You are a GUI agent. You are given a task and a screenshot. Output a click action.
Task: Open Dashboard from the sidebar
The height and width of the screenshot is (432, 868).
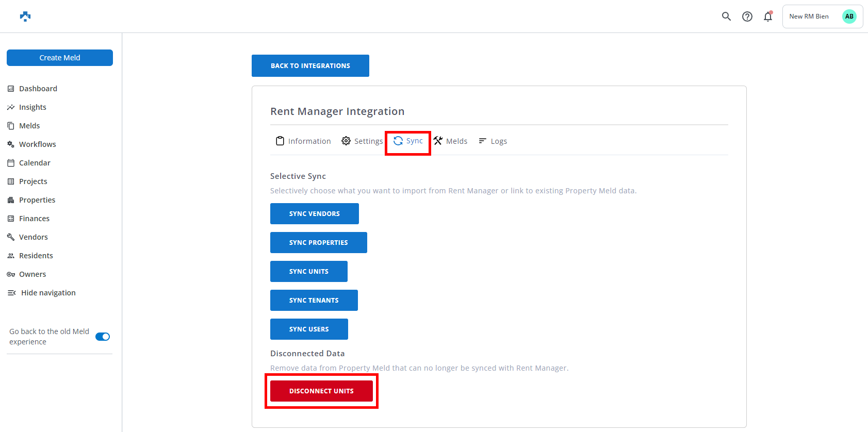point(38,89)
